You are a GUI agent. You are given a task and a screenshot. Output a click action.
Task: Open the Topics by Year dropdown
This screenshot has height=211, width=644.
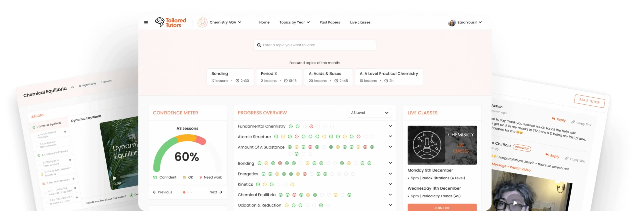tap(294, 22)
